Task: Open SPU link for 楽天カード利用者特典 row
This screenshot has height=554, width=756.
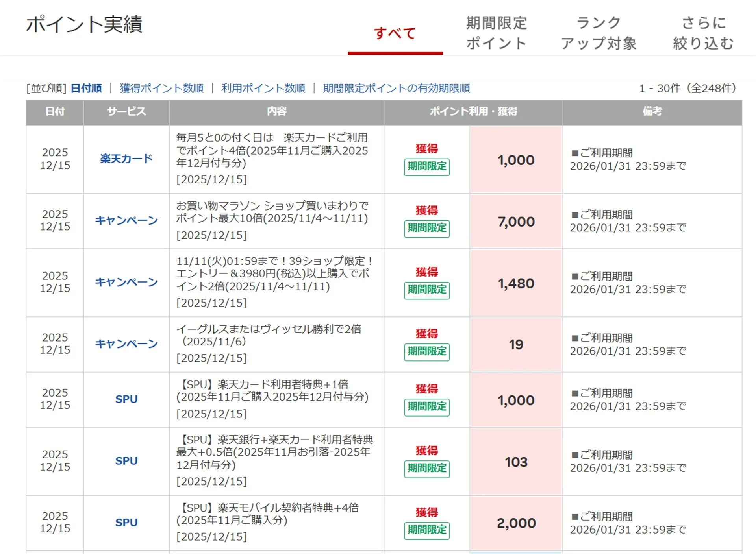Action: 126,399
